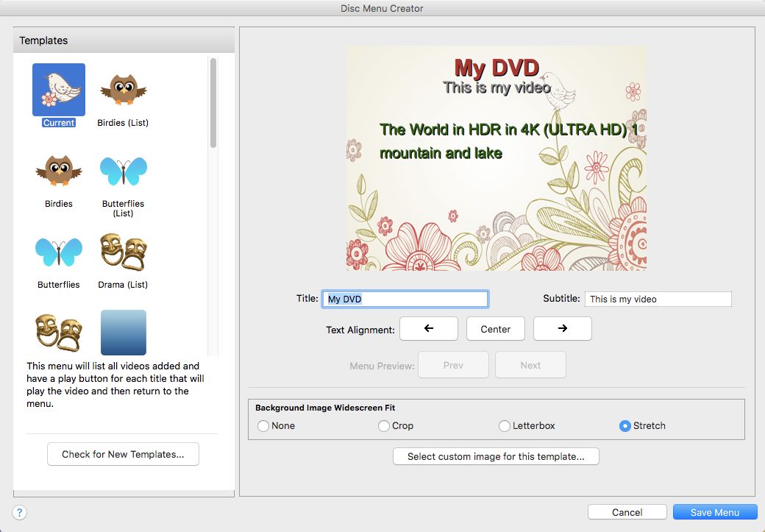The height and width of the screenshot is (532, 765).
Task: Choose the Drama masks template
Action: pyautogui.click(x=58, y=331)
